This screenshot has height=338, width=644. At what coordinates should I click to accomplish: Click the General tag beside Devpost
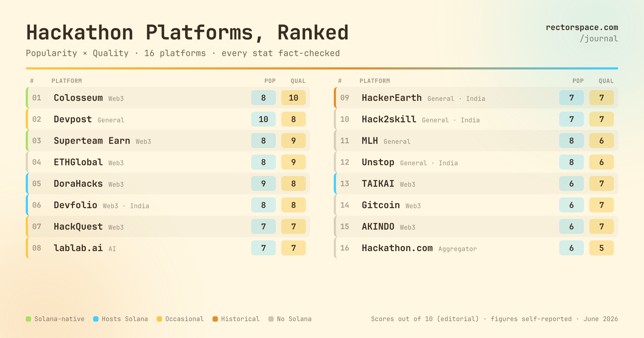click(x=111, y=120)
